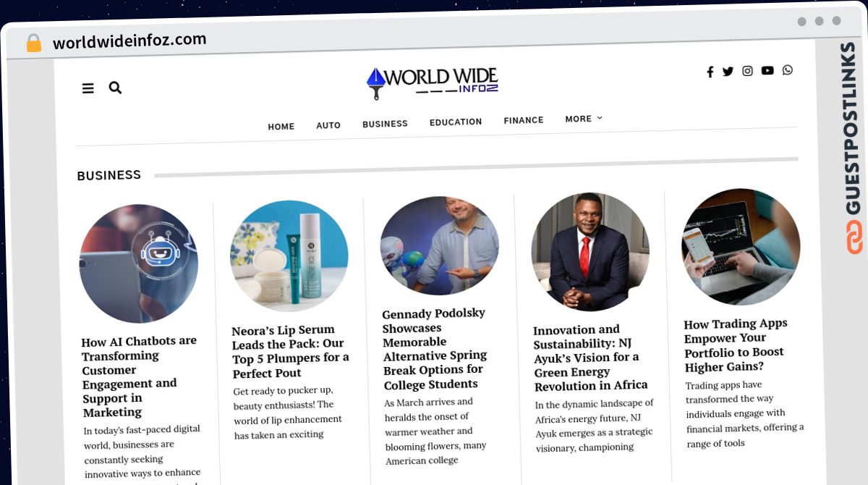Open the FINANCE menu item
868x485 pixels.
coord(524,120)
